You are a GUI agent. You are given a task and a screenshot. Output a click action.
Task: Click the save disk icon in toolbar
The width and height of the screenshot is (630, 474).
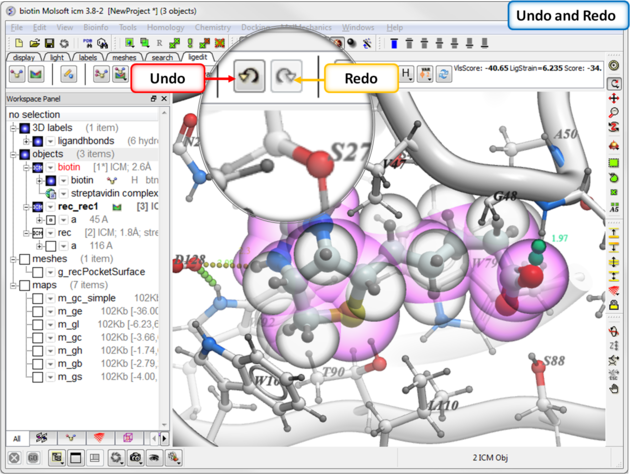click(x=49, y=44)
